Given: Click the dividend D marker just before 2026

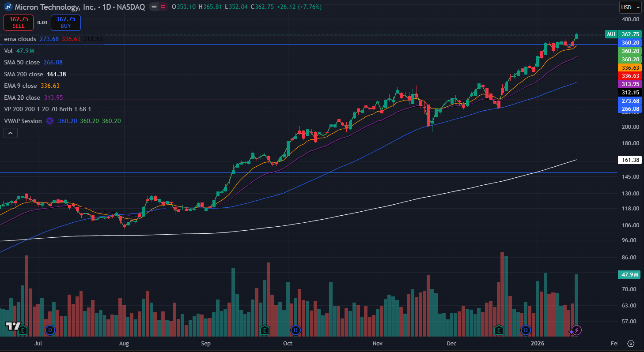Looking at the screenshot, I should pyautogui.click(x=526, y=330).
